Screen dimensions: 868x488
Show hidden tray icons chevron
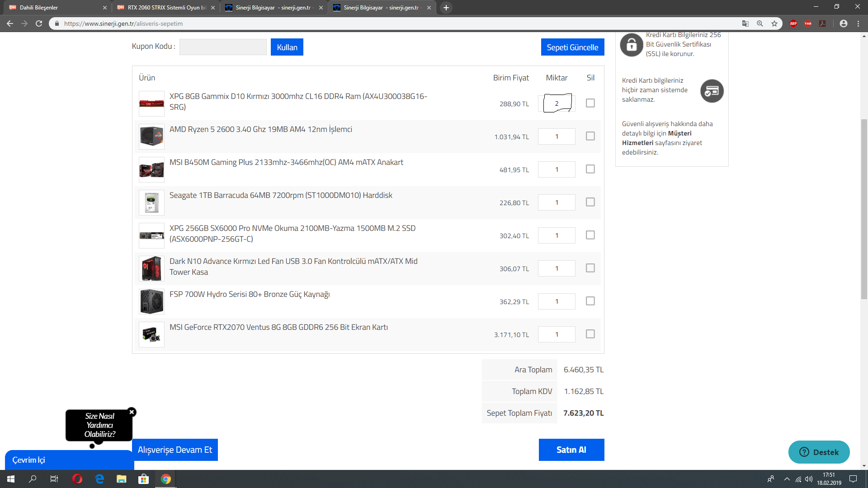[x=787, y=479]
